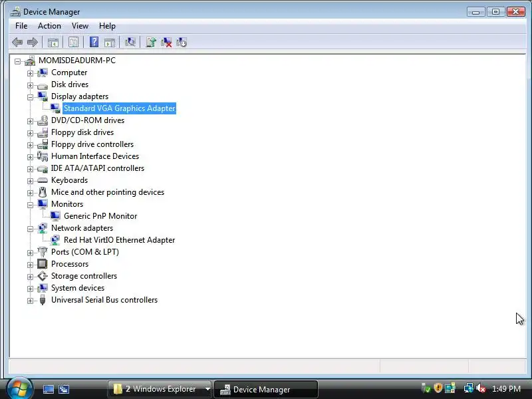532x399 pixels.
Task: Open the Start menu orb
Action: 19,388
